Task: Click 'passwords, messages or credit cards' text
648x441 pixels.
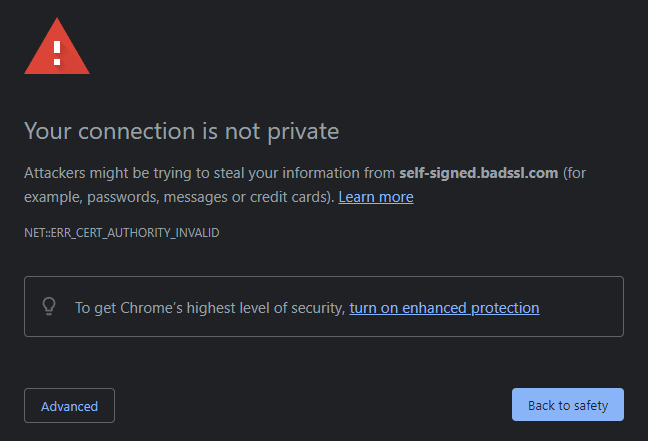Action: (x=208, y=197)
